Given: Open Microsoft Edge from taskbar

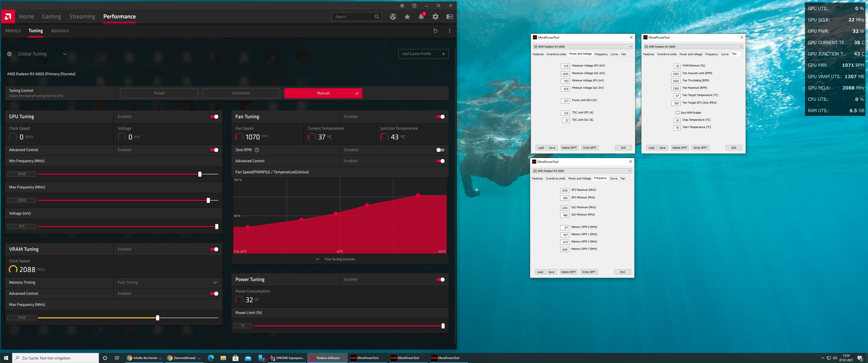Looking at the screenshot, I should pos(211,358).
